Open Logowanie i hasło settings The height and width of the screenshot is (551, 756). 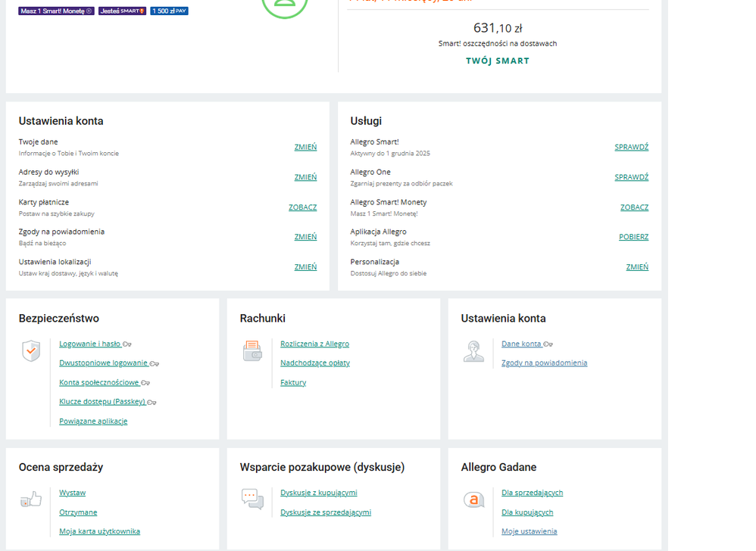(x=90, y=344)
